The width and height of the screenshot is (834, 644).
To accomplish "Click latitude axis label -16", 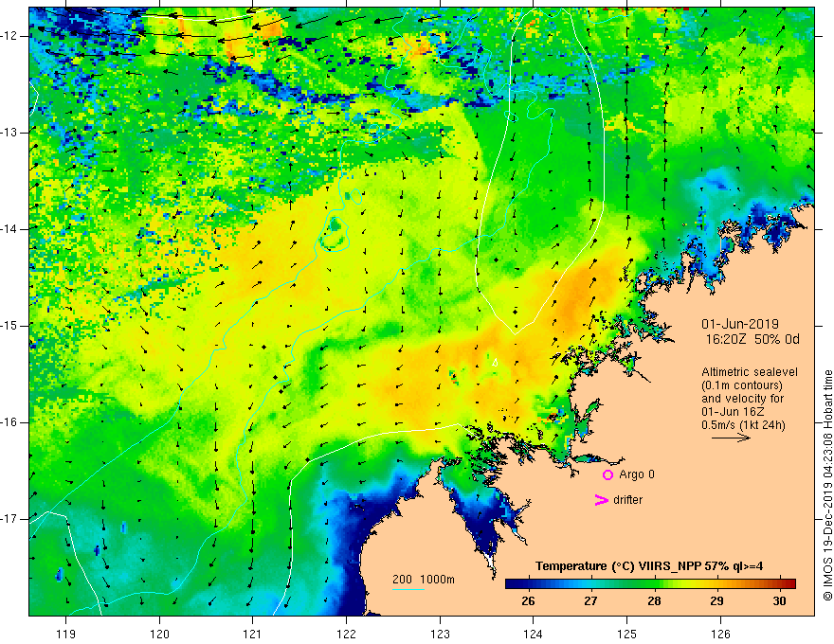I will coord(11,422).
